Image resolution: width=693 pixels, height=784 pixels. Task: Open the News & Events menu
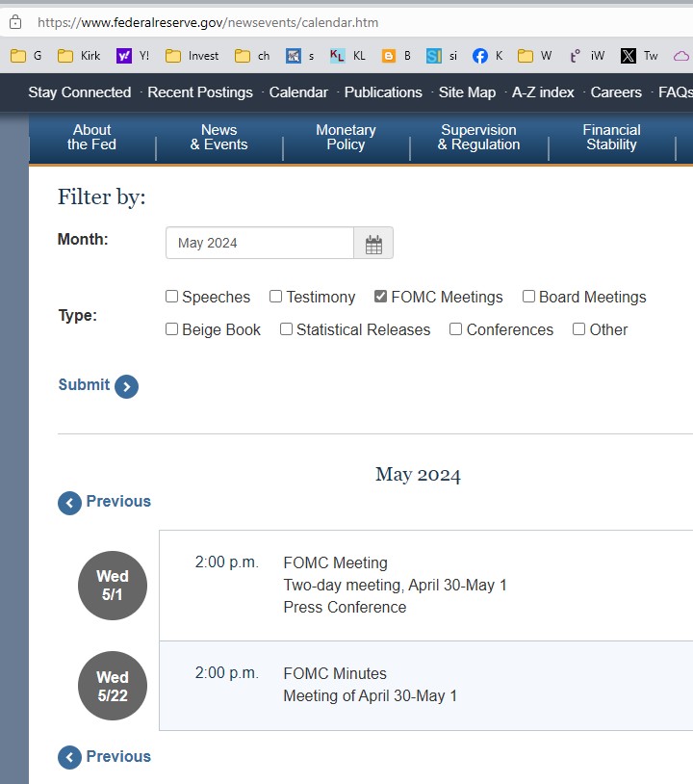(218, 137)
